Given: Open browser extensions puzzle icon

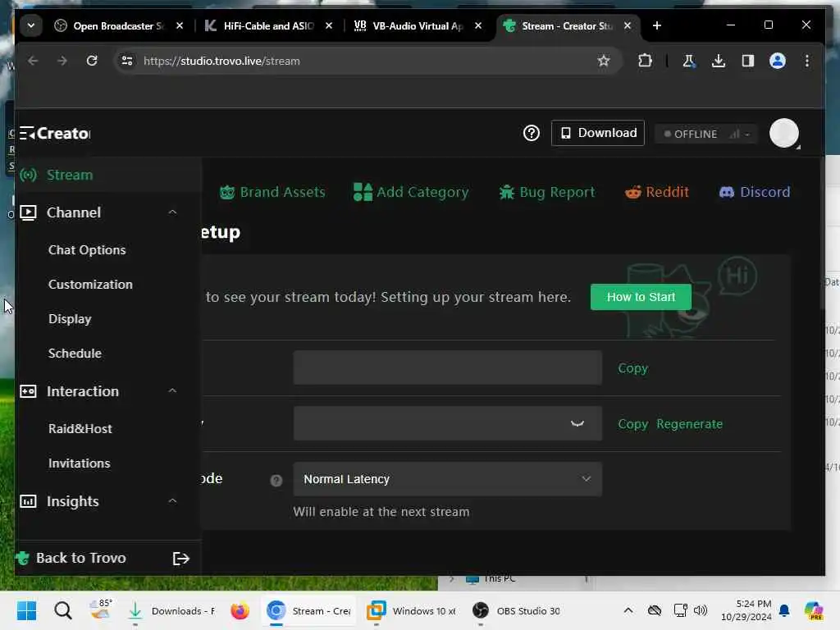Looking at the screenshot, I should [645, 61].
